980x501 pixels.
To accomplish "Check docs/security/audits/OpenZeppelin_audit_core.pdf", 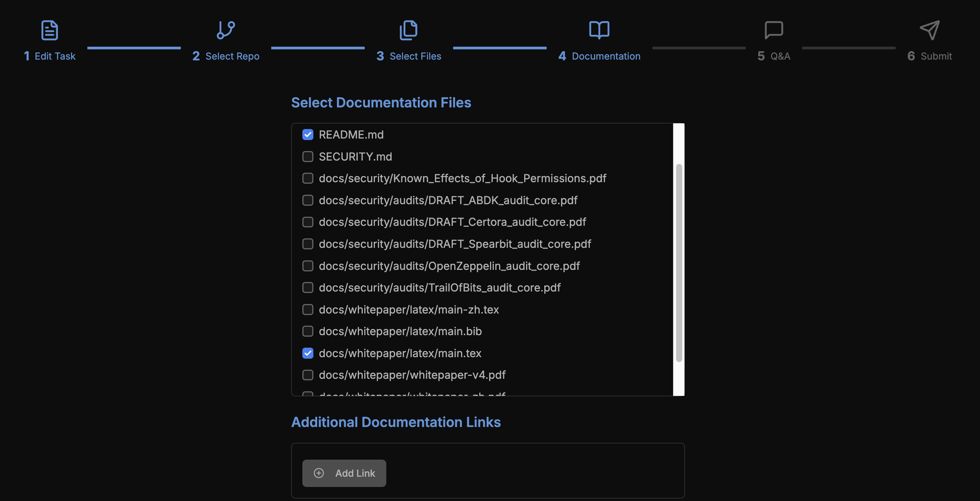I will pos(307,266).
